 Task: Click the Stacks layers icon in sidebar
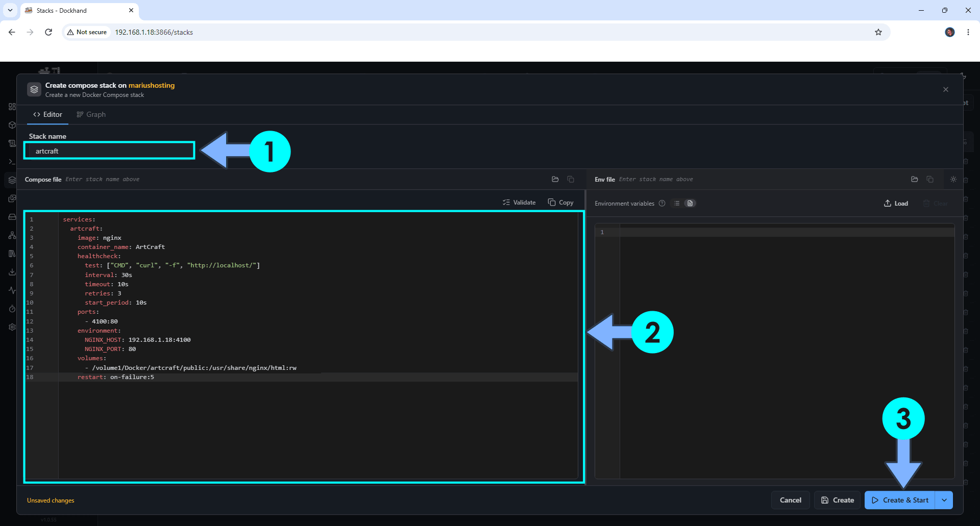[12, 180]
